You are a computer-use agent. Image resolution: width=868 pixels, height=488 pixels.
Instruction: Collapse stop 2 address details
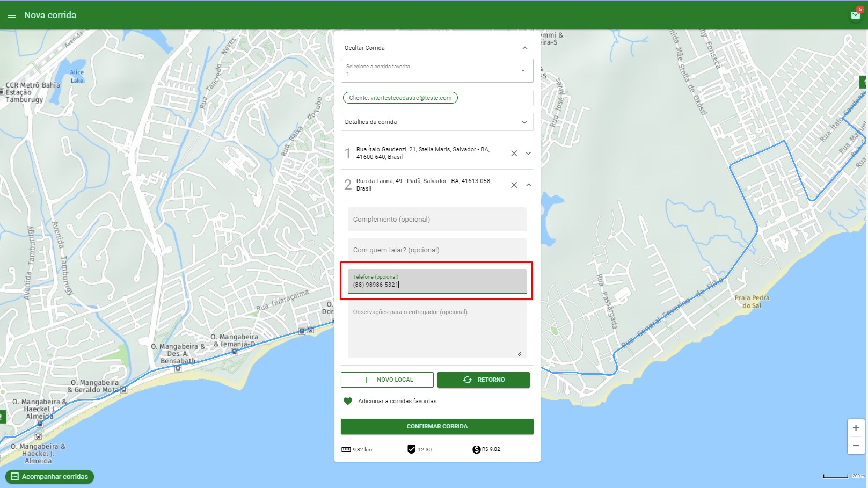[x=528, y=185]
